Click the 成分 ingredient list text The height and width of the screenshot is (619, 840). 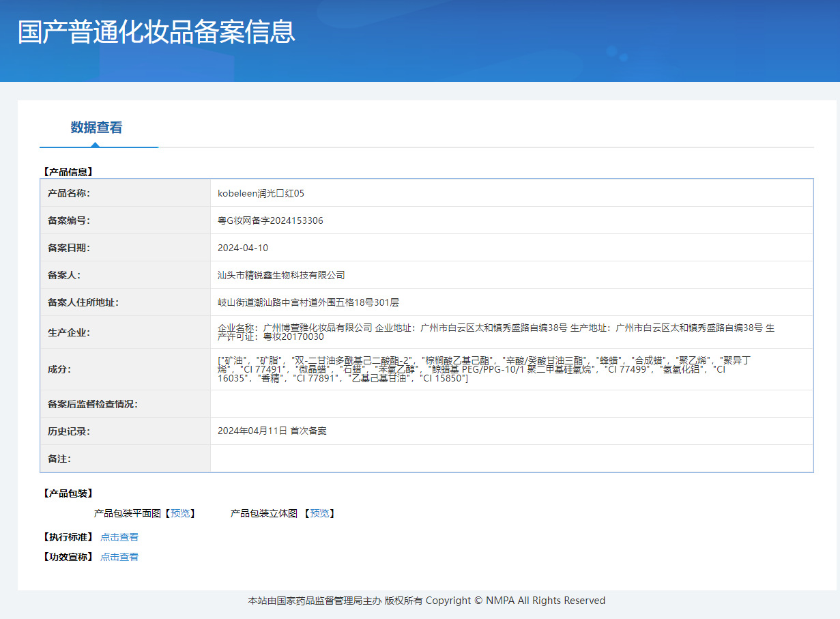click(x=484, y=369)
